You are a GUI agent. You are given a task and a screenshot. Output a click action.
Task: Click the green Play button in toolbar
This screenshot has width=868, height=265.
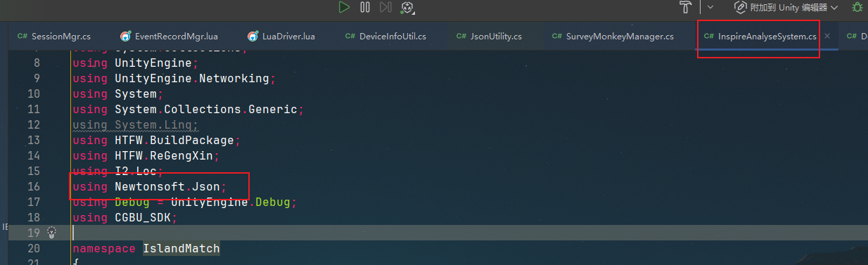point(343,7)
